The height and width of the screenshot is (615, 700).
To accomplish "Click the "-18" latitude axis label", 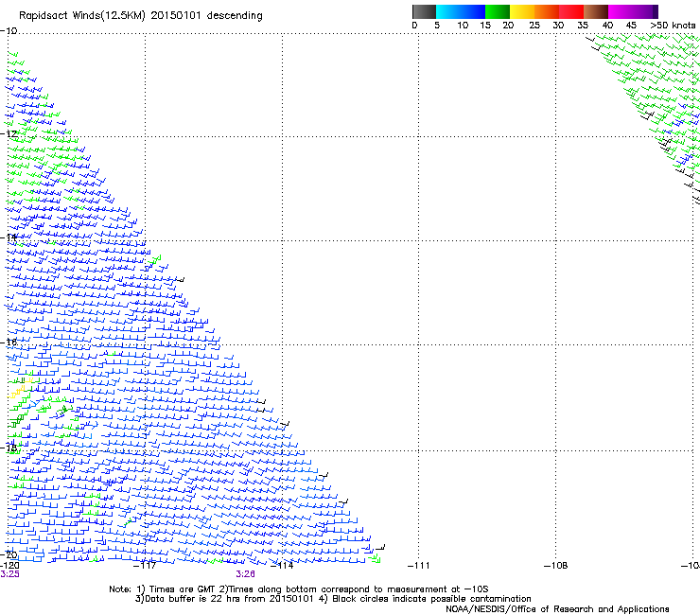I will click(x=9, y=448).
